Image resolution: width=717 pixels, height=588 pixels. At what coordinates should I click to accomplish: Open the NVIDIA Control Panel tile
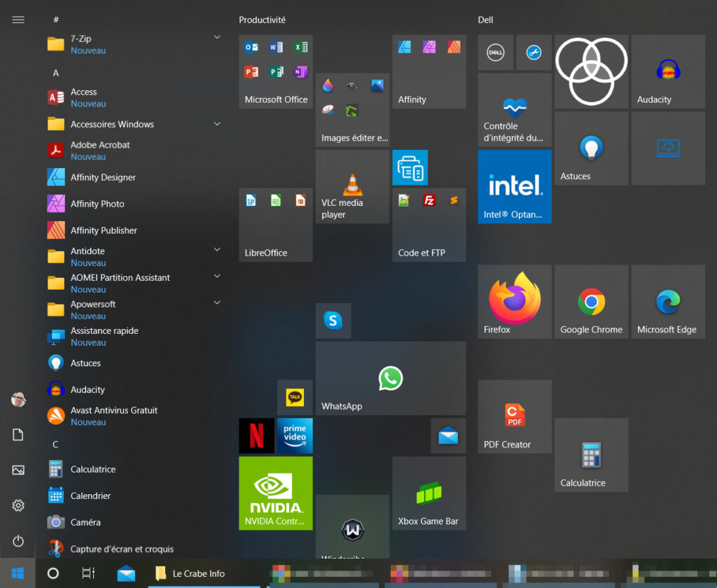click(276, 493)
